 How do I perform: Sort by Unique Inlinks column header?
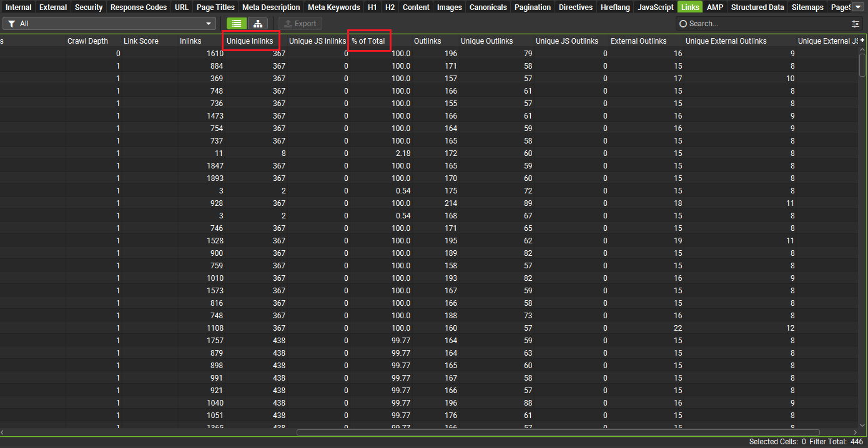coord(250,41)
